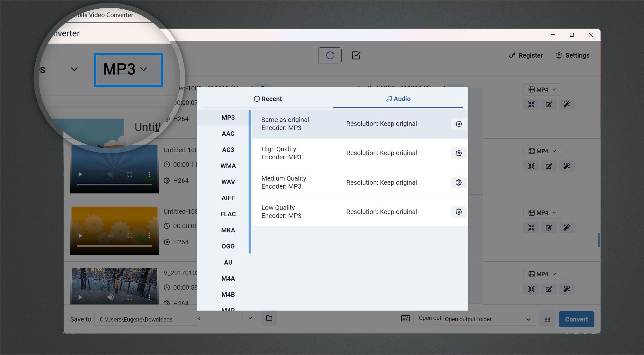Image resolution: width=644 pixels, height=355 pixels.
Task: Open settings for High Quality MP3
Action: click(458, 153)
